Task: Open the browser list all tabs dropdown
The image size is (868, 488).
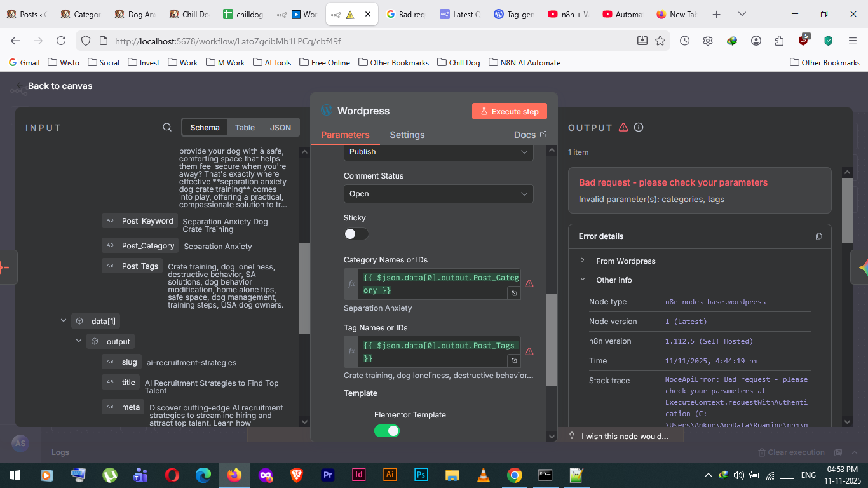Action: pos(742,14)
